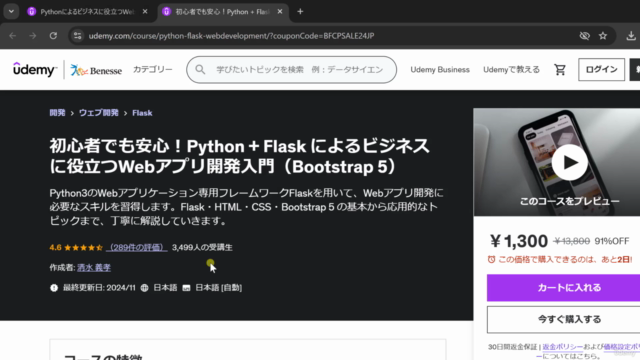
Task: Open the browser downloads icon
Action: click(x=631, y=36)
